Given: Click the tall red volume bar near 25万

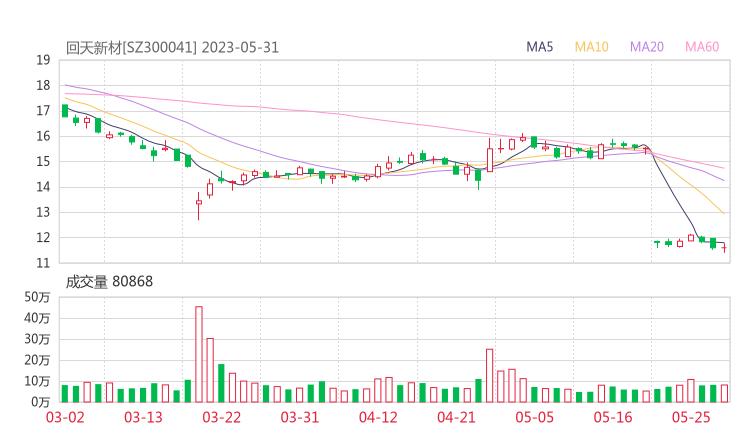Looking at the screenshot, I should pos(489,376).
